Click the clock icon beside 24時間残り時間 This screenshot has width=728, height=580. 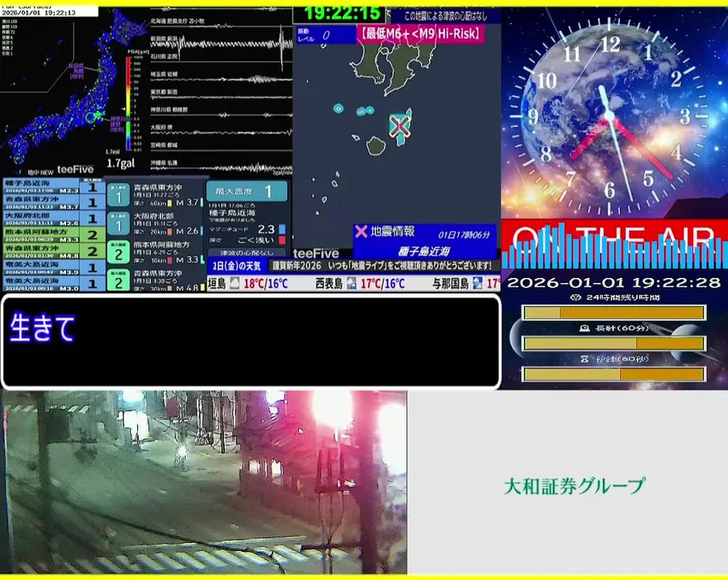point(576,297)
